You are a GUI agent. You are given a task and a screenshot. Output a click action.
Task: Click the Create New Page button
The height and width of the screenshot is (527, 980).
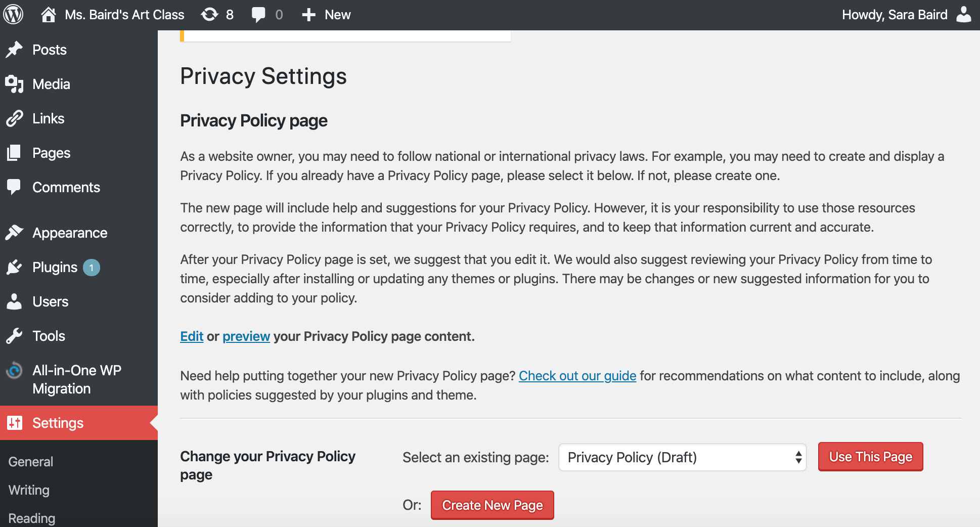492,505
